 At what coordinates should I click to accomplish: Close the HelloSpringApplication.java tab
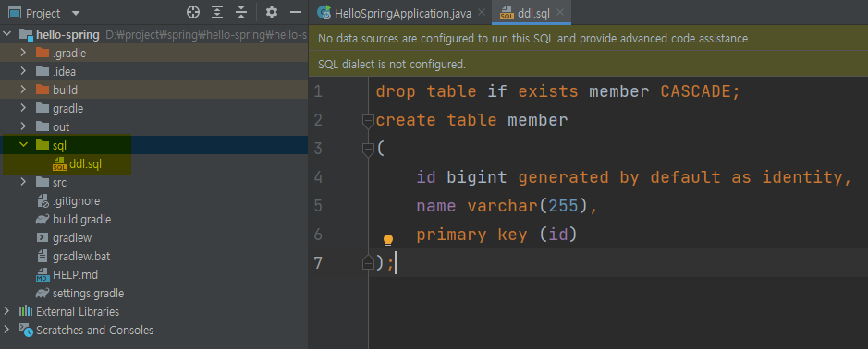481,13
